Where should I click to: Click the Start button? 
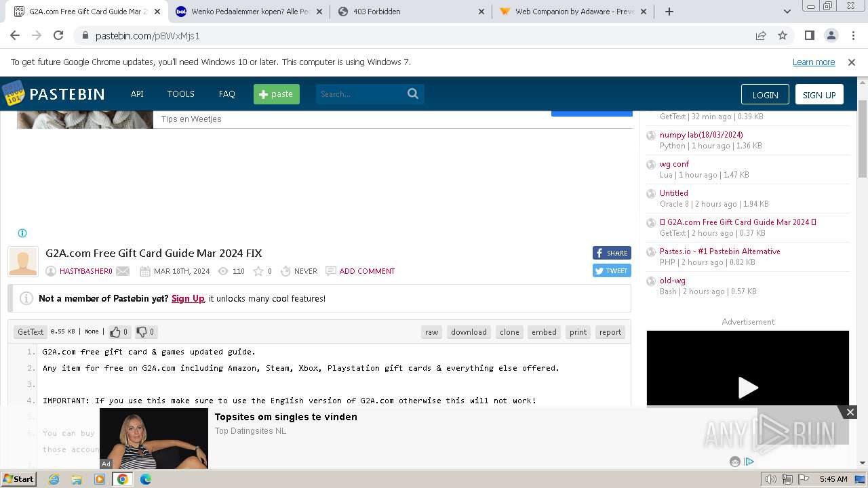[x=19, y=479]
